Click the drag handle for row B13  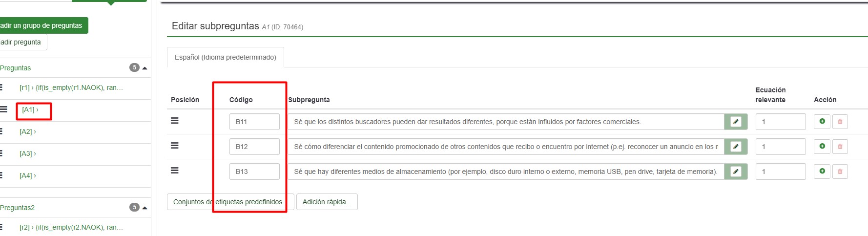pos(174,171)
